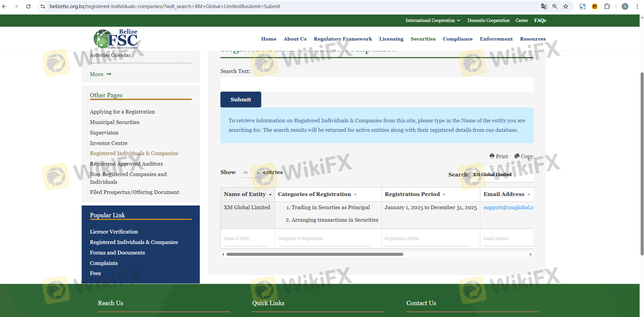Open the Show entries count dropdown

point(250,173)
